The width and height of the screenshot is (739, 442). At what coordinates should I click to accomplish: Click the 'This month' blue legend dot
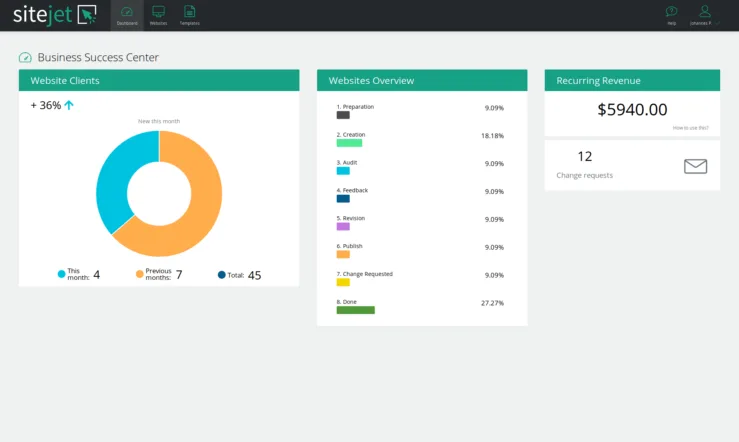[61, 274]
